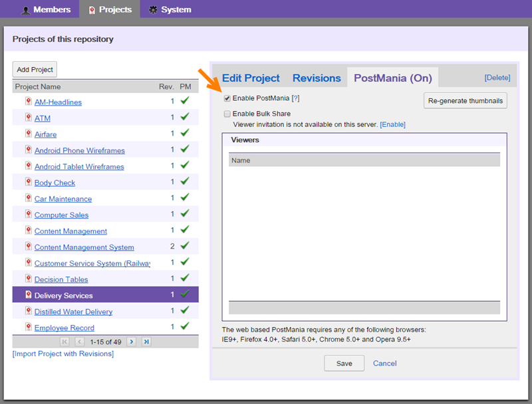
Task: Click the project icon beside Decision Tables
Action: coord(29,279)
